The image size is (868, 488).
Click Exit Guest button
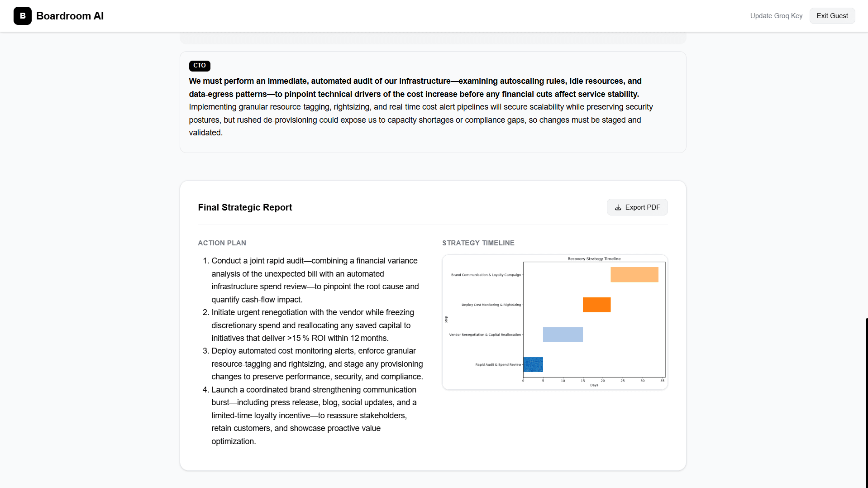(832, 16)
